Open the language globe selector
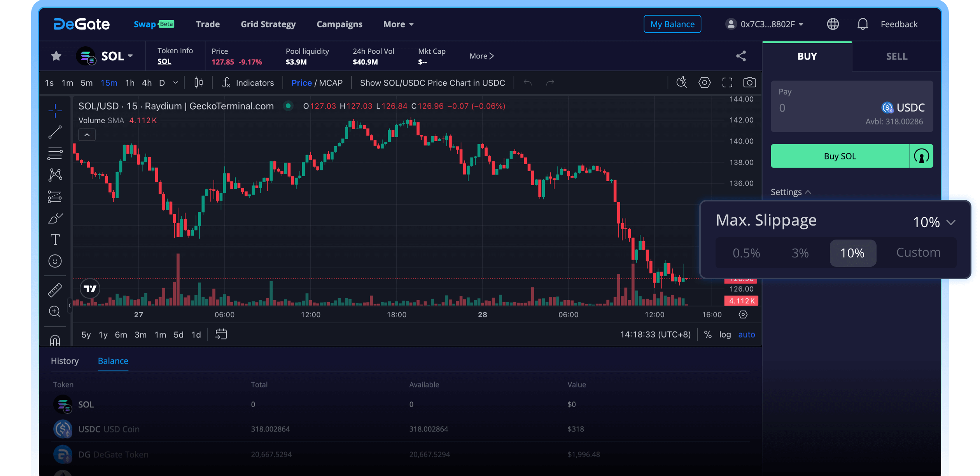The width and height of the screenshot is (980, 476). (x=833, y=24)
